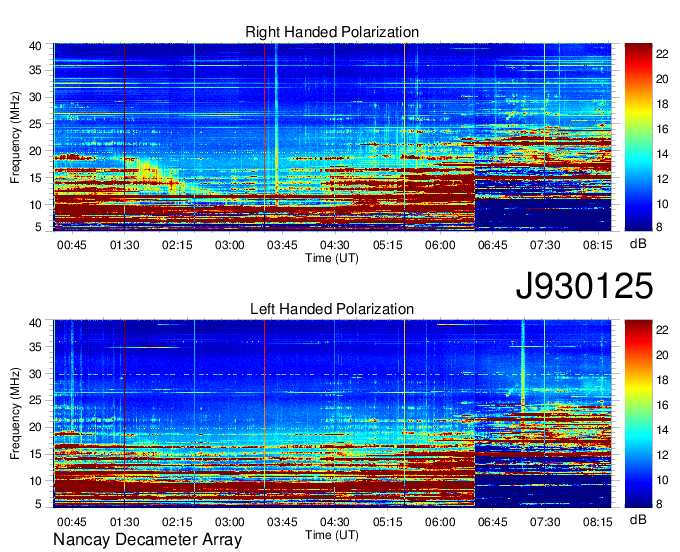
Task: Click 06:00 time tick of Right Handed plot
Action: (x=440, y=245)
